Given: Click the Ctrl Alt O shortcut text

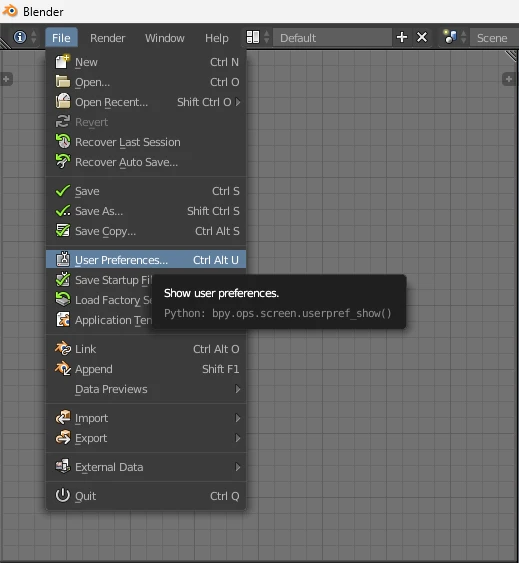Looking at the screenshot, I should (216, 349).
